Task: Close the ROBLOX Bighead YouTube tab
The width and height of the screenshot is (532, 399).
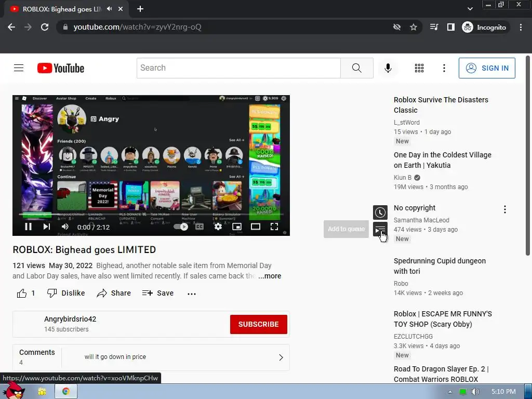Action: tap(121, 9)
